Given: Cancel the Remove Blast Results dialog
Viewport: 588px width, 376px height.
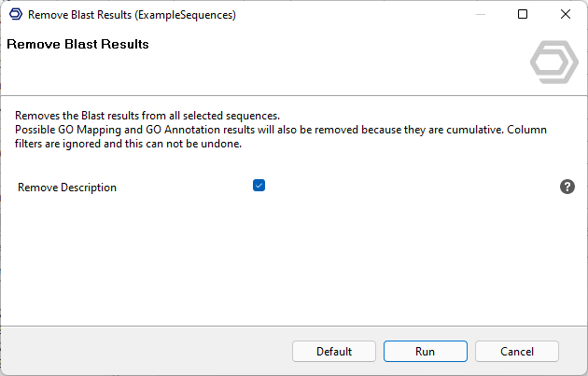Looking at the screenshot, I should tap(516, 352).
